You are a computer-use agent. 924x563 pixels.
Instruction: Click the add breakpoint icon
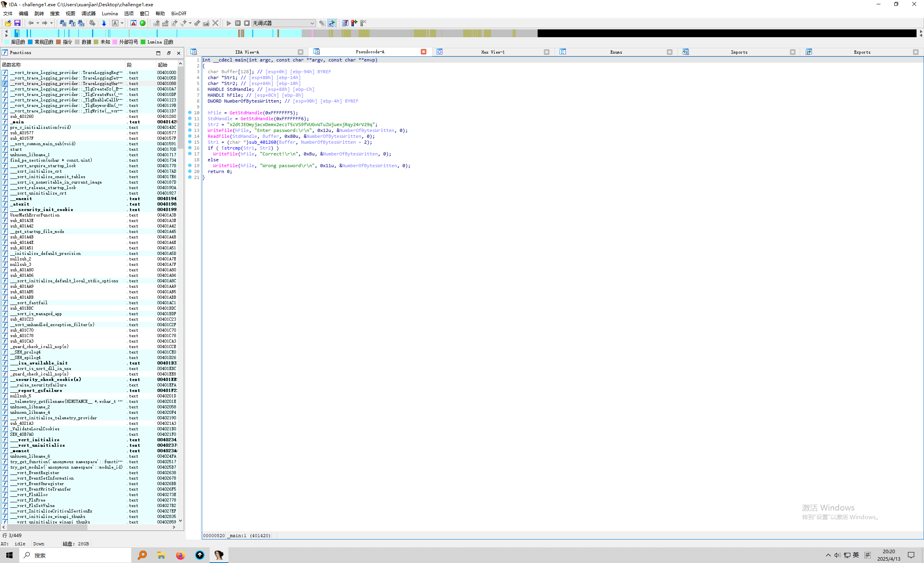[354, 23]
